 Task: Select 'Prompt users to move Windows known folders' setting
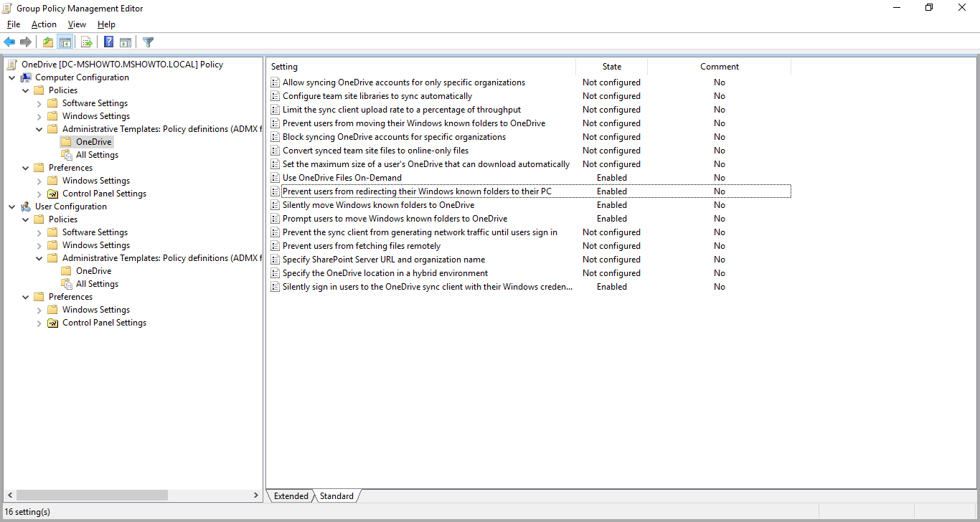tap(395, 219)
